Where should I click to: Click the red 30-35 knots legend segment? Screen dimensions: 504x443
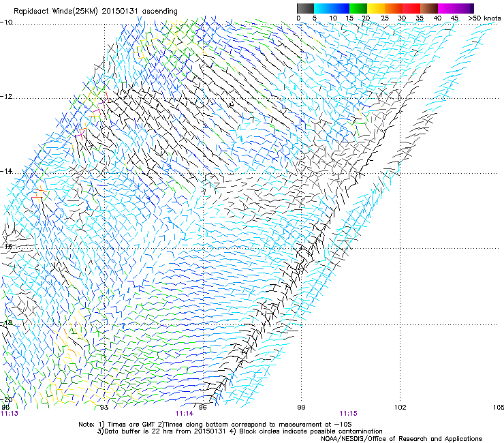point(411,8)
